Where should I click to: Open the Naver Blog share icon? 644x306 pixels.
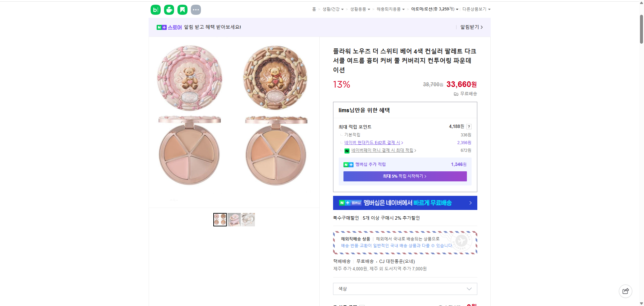coord(155,9)
